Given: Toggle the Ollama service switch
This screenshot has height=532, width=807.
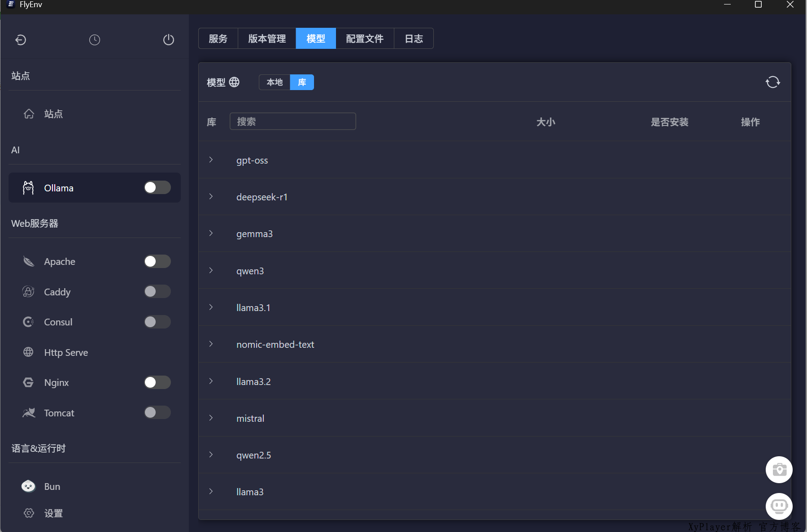Looking at the screenshot, I should point(157,187).
